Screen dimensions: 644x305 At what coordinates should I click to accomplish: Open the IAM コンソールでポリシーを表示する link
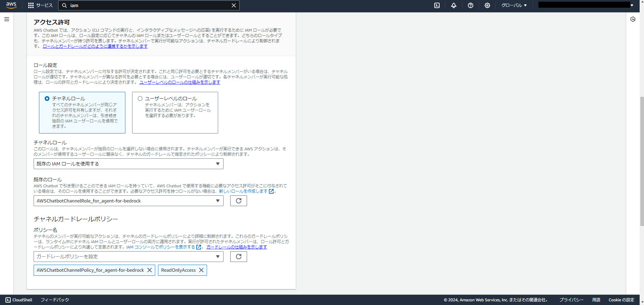[164, 247]
